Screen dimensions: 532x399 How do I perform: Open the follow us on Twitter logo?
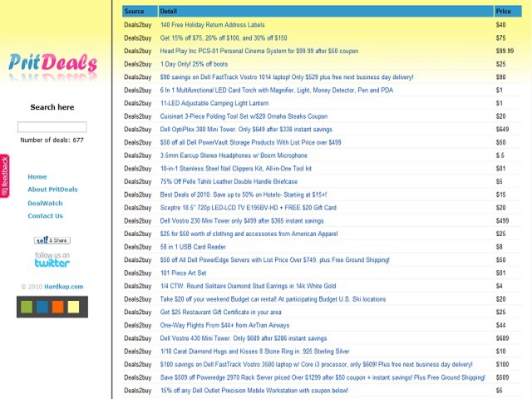click(x=52, y=259)
